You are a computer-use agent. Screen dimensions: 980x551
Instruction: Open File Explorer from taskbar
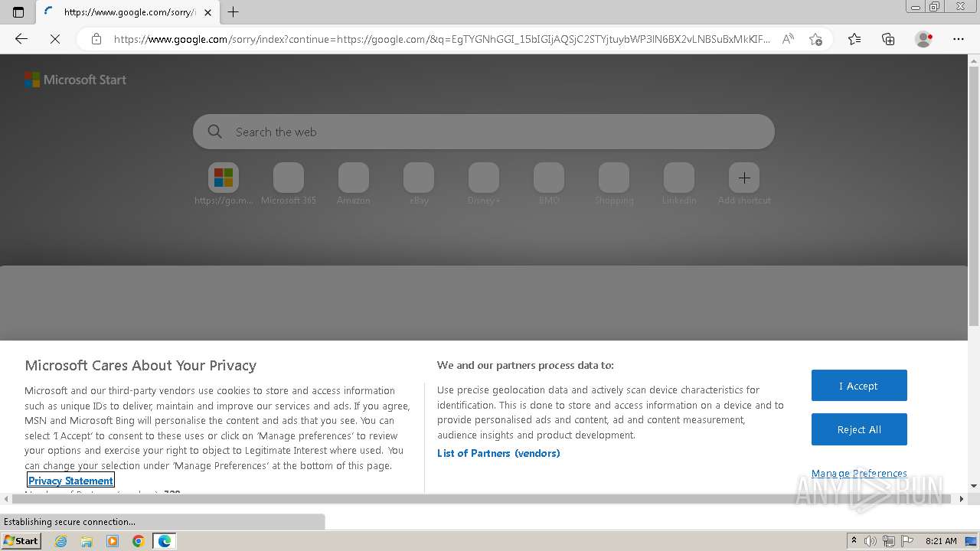tap(87, 541)
